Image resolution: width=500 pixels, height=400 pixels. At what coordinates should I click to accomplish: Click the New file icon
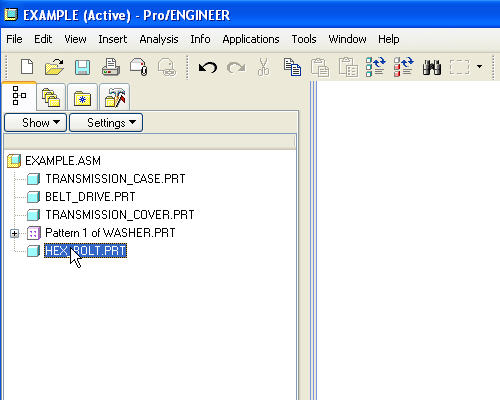(27, 67)
